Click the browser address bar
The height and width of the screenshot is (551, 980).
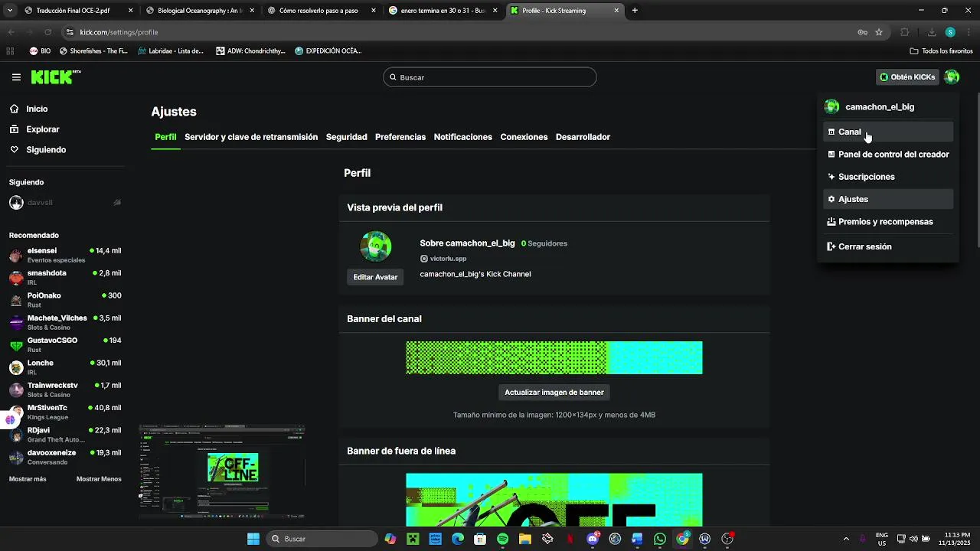[459, 32]
